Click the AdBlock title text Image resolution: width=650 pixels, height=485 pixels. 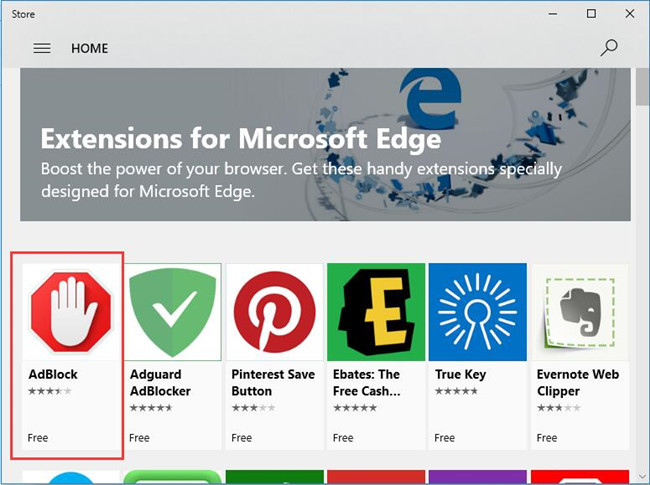(53, 374)
